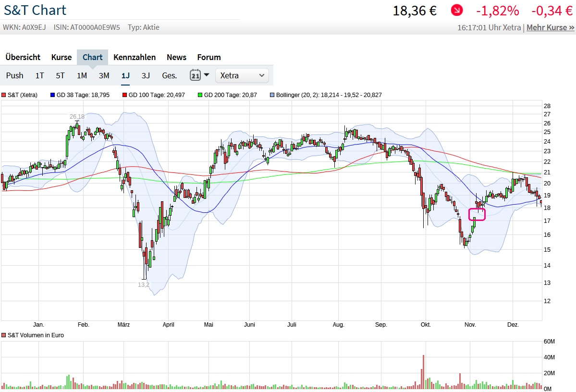Toggle the GD 200 Tage moving average visibility
The height and width of the screenshot is (392, 576).
200,95
